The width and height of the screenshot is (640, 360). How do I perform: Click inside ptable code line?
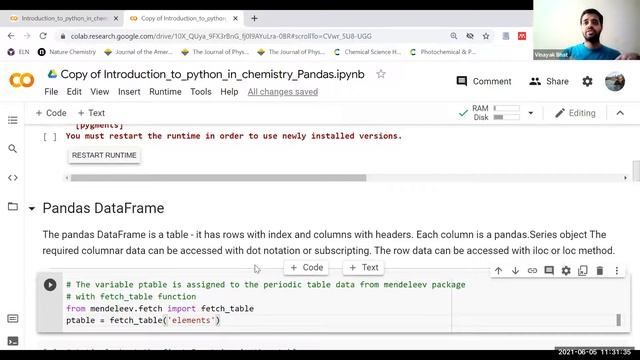point(143,320)
